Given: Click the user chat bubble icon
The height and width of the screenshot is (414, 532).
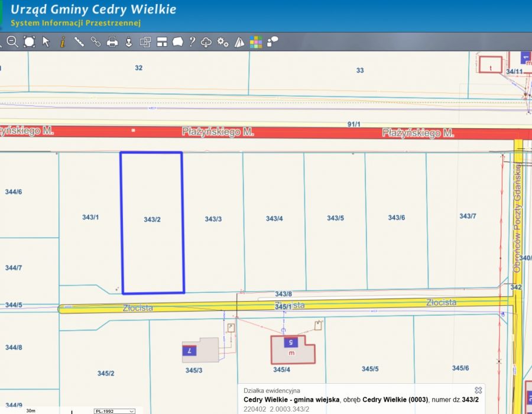Looking at the screenshot, I should (x=273, y=41).
